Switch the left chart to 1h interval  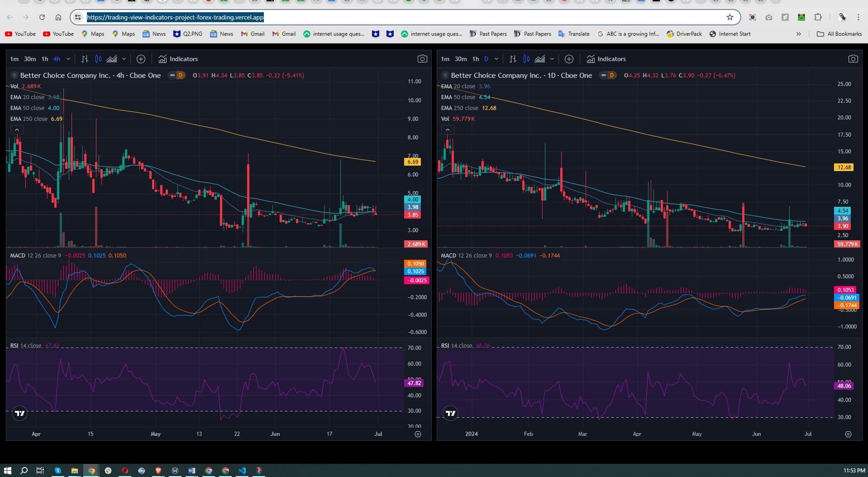point(44,59)
